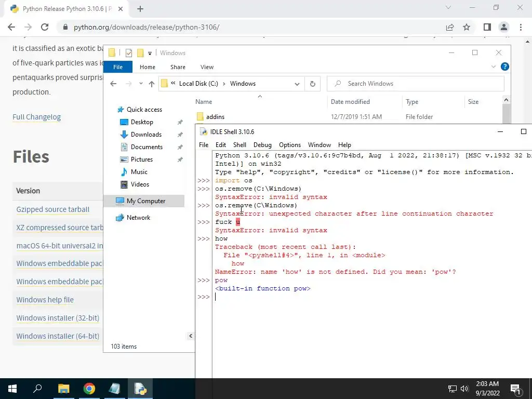Open File Explorer from taskbar
This screenshot has width=532, height=399.
pos(63,389)
